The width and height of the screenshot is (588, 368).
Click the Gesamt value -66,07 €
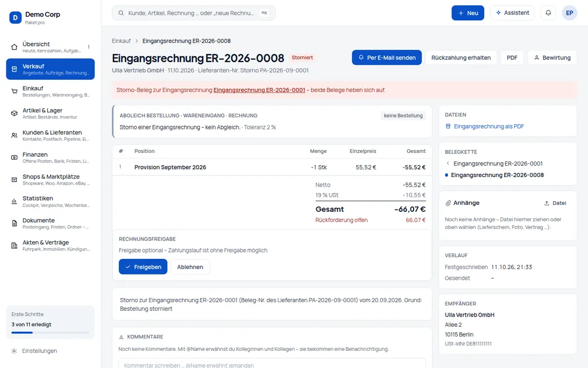tap(410, 209)
